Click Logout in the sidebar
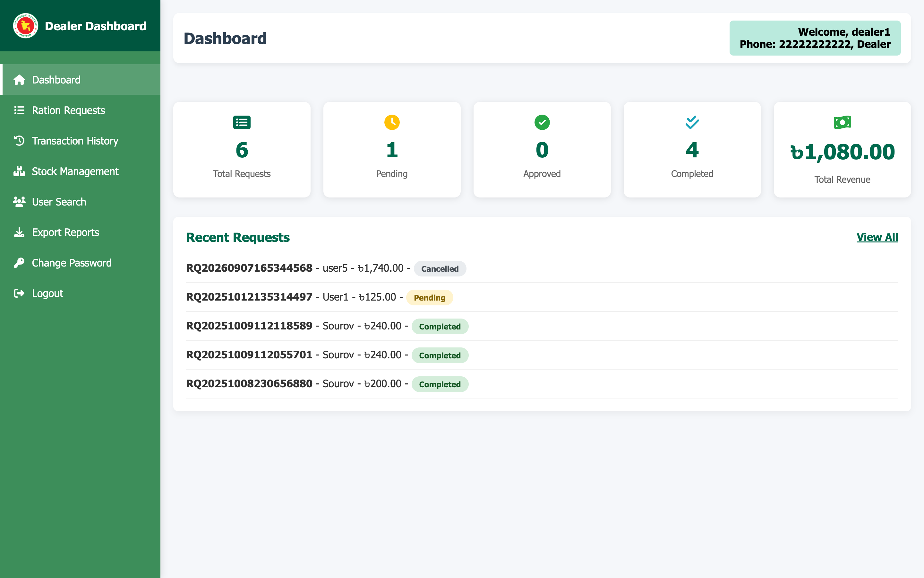 tap(80, 293)
